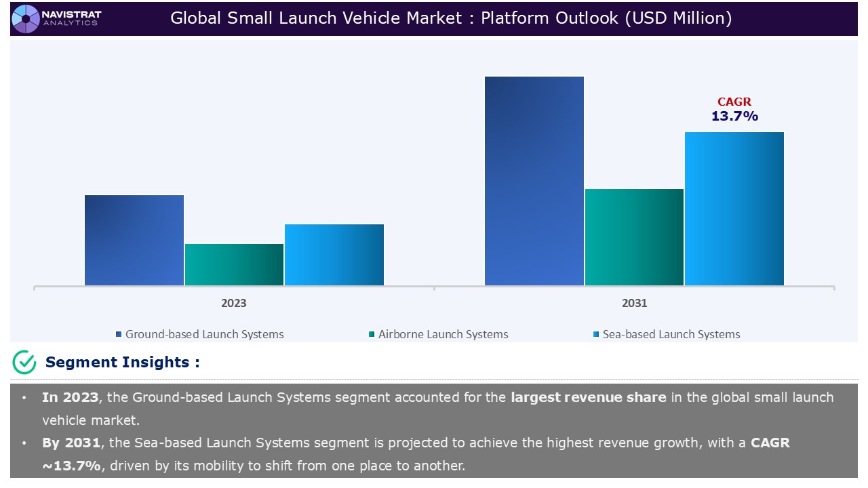Click the Segment Insights heading
This screenshot has width=868, height=488.
pos(122,363)
